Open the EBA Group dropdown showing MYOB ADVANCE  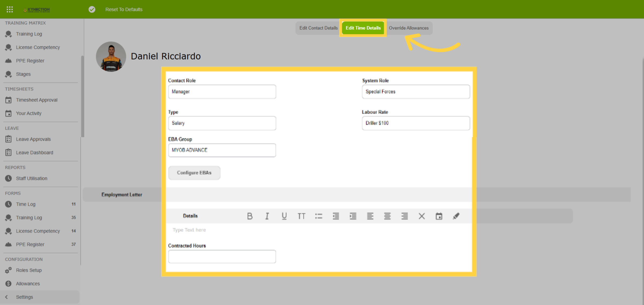coord(222,150)
